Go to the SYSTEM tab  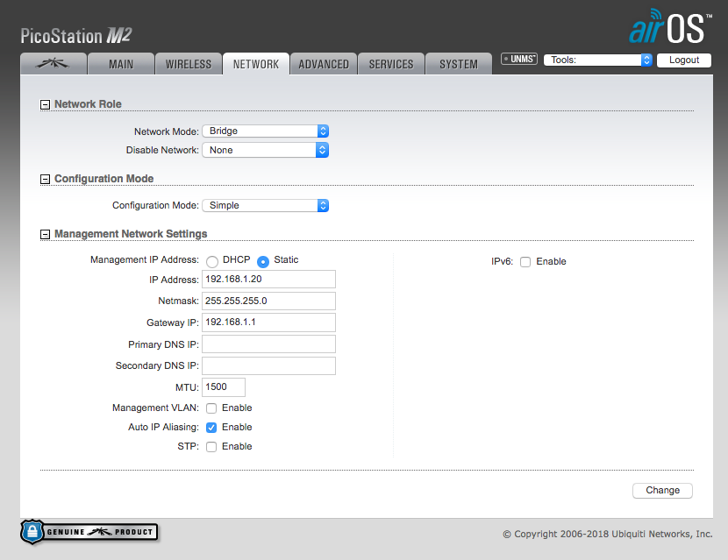click(x=459, y=64)
